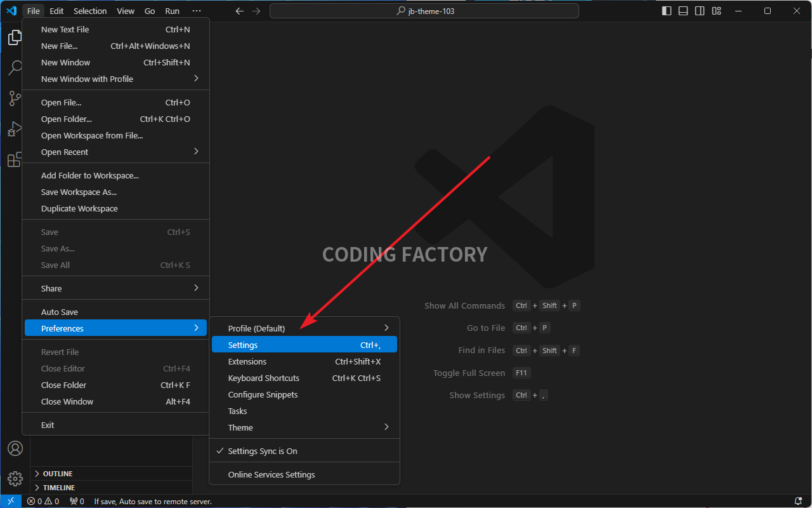Choose Close Folder menu item
Image resolution: width=812 pixels, height=508 pixels.
click(x=115, y=385)
